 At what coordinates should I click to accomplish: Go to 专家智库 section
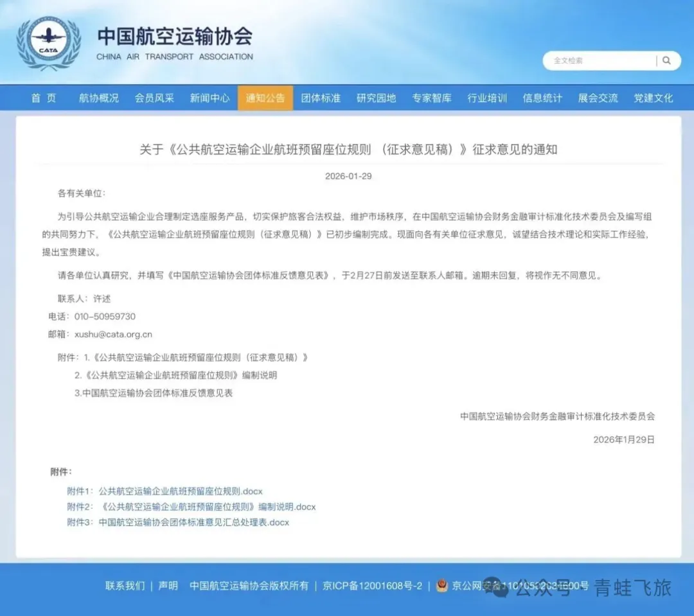[431, 98]
